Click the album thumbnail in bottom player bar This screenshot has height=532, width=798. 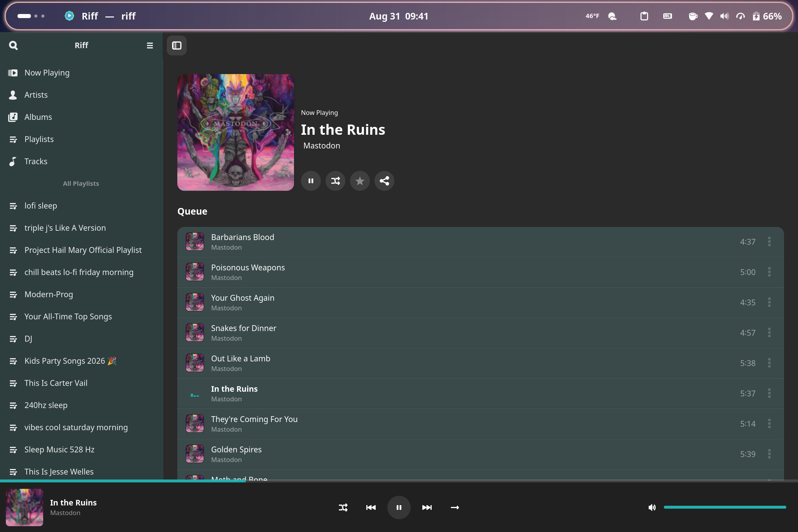click(24, 508)
